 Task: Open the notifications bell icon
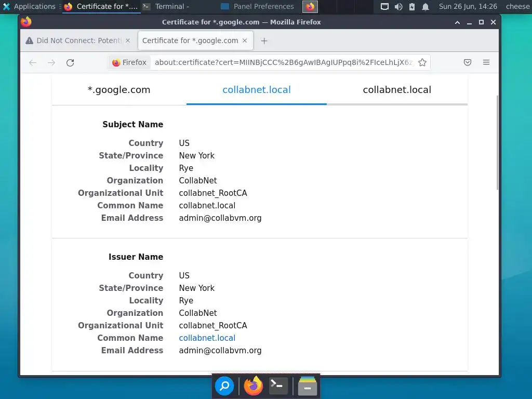425,6
